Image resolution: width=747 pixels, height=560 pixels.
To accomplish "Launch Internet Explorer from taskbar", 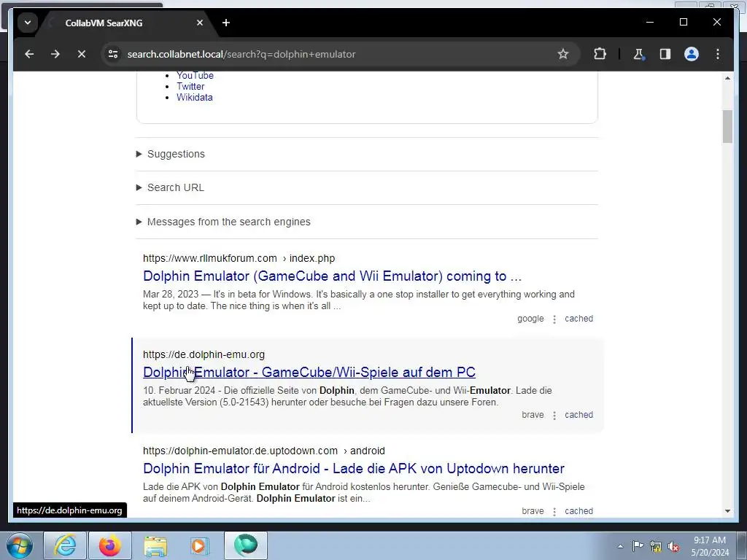I will coord(65,545).
